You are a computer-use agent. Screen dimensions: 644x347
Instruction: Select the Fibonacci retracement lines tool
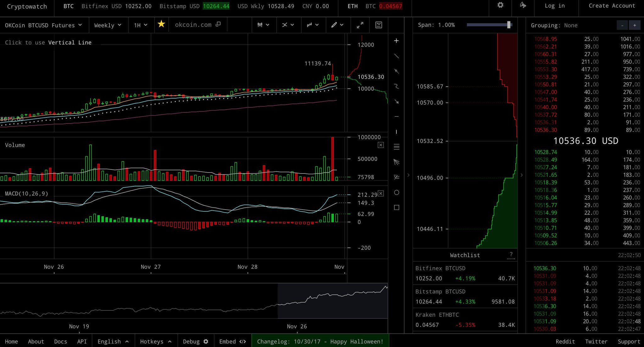click(396, 147)
